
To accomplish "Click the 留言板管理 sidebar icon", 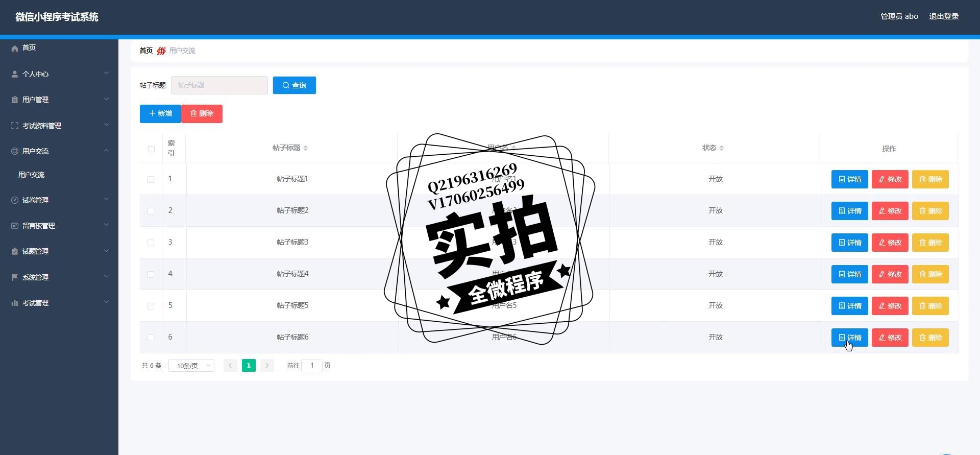I will (15, 226).
